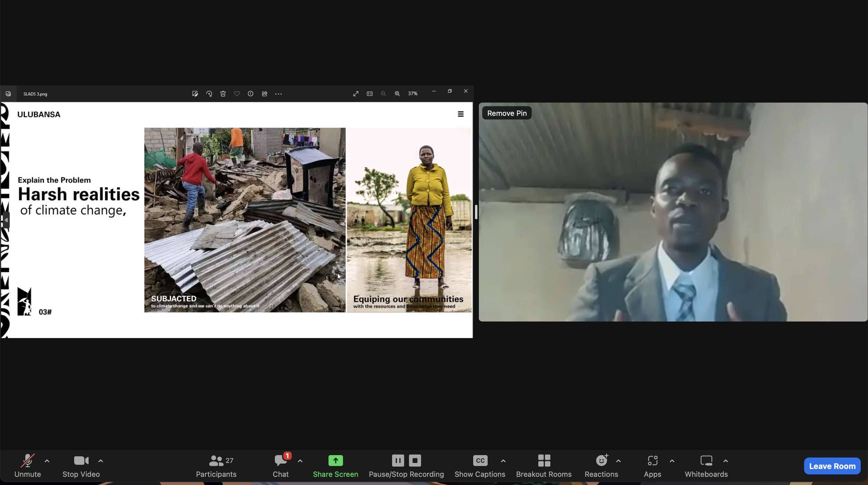The image size is (868, 485).
Task: Click the red chat notification badge
Action: click(287, 455)
